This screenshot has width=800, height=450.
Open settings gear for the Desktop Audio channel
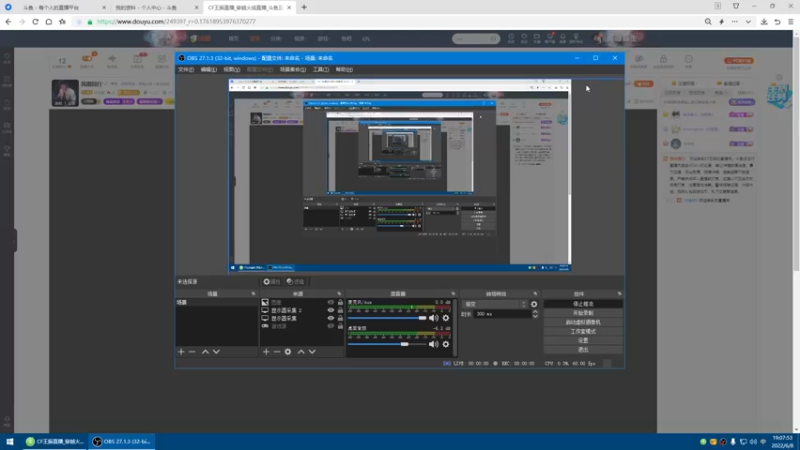(x=446, y=344)
